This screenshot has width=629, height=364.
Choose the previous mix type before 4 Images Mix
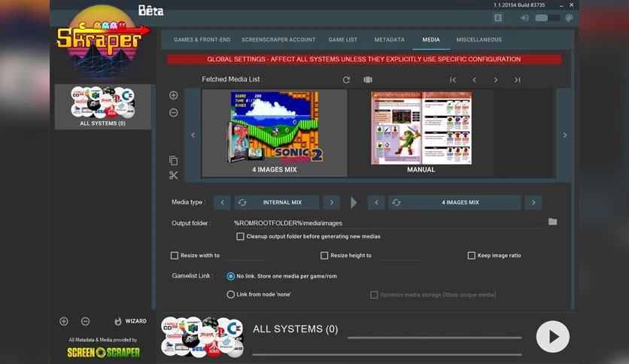click(x=376, y=202)
